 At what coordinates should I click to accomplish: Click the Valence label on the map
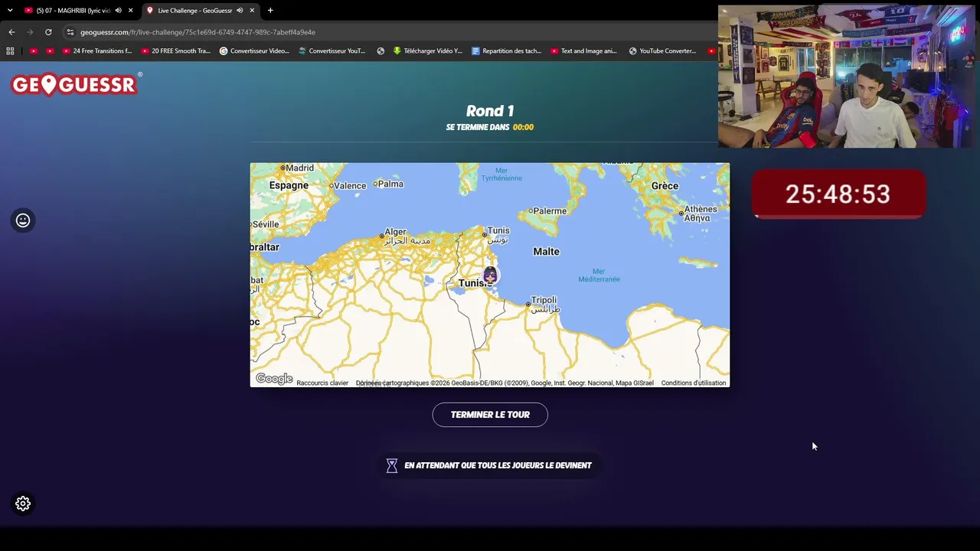point(350,185)
